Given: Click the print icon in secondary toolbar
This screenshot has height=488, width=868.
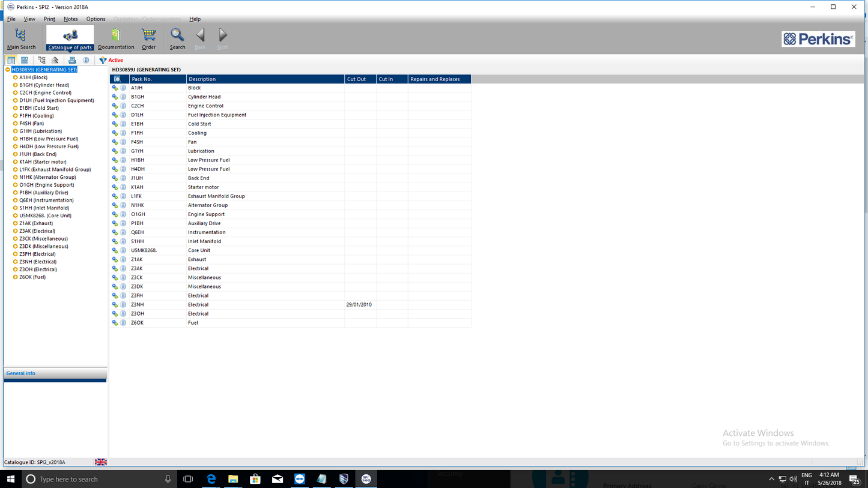Looking at the screenshot, I should coord(72,60).
